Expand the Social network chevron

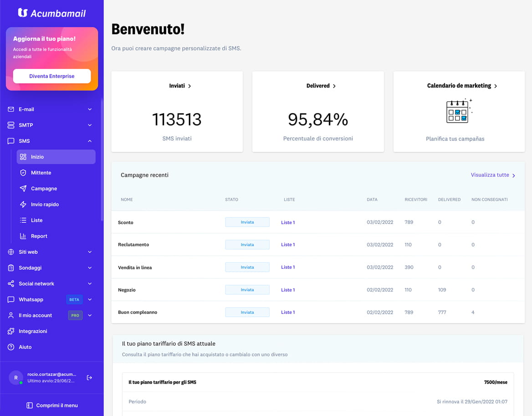90,284
